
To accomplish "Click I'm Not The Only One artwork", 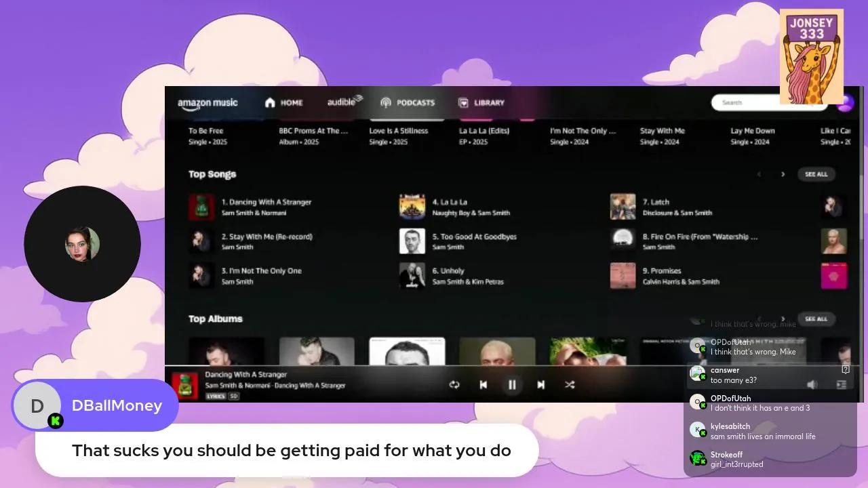I will tap(201, 275).
